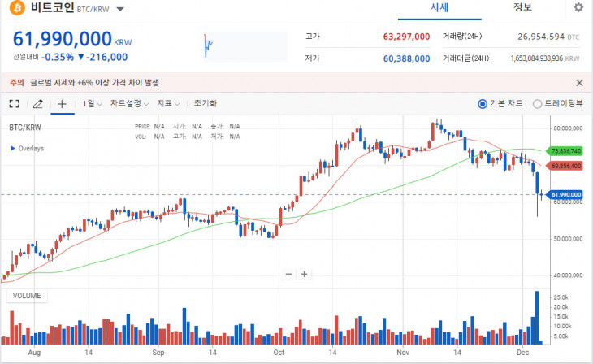This screenshot has width=593, height=364.
Task: Click the Bitcoin logo icon
Action: pyautogui.click(x=17, y=8)
